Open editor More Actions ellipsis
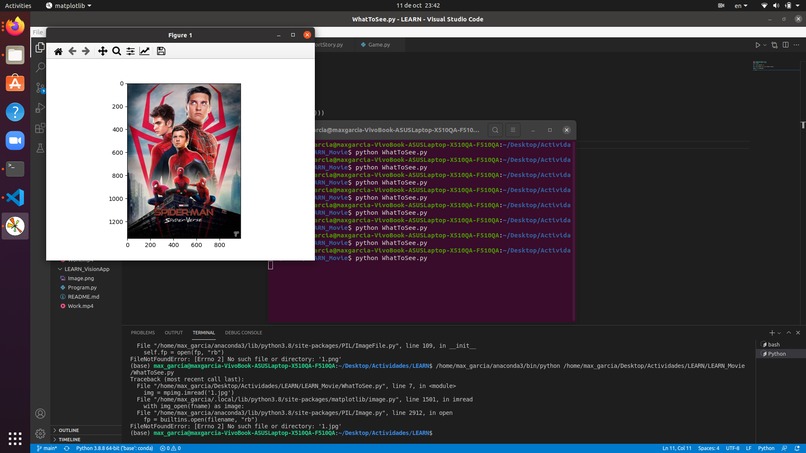This screenshot has width=806, height=453. pos(796,45)
